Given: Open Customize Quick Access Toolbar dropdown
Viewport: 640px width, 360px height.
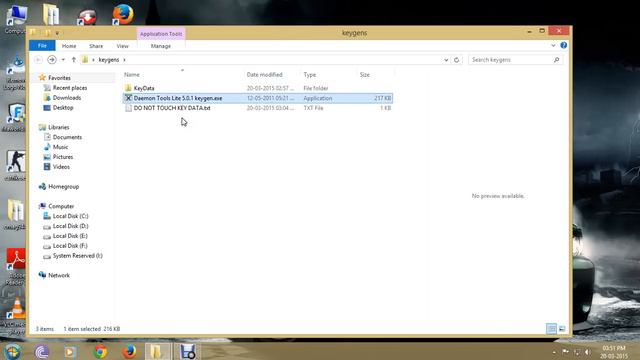Looking at the screenshot, I should tap(58, 33).
